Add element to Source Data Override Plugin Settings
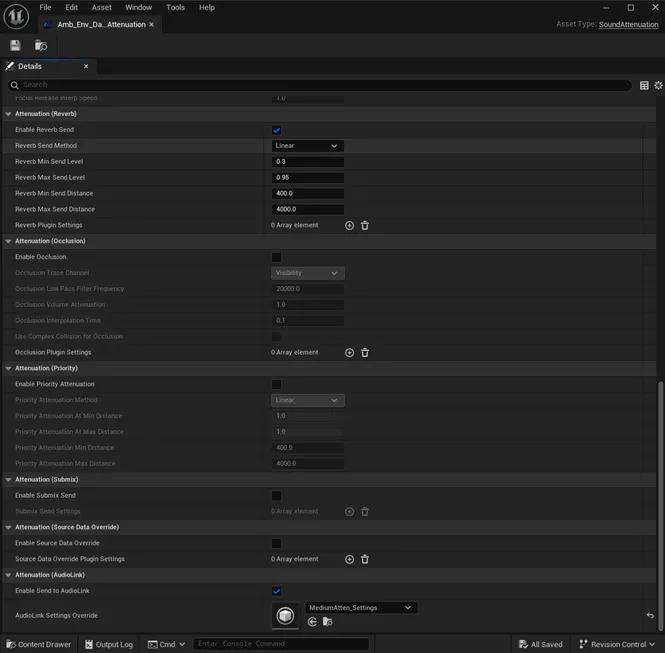The image size is (665, 653). (x=349, y=559)
